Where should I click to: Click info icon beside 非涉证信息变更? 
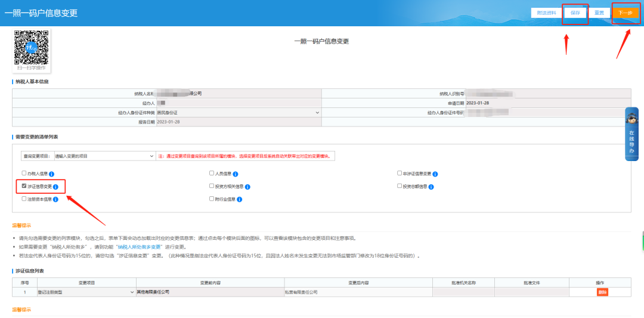[x=435, y=174]
